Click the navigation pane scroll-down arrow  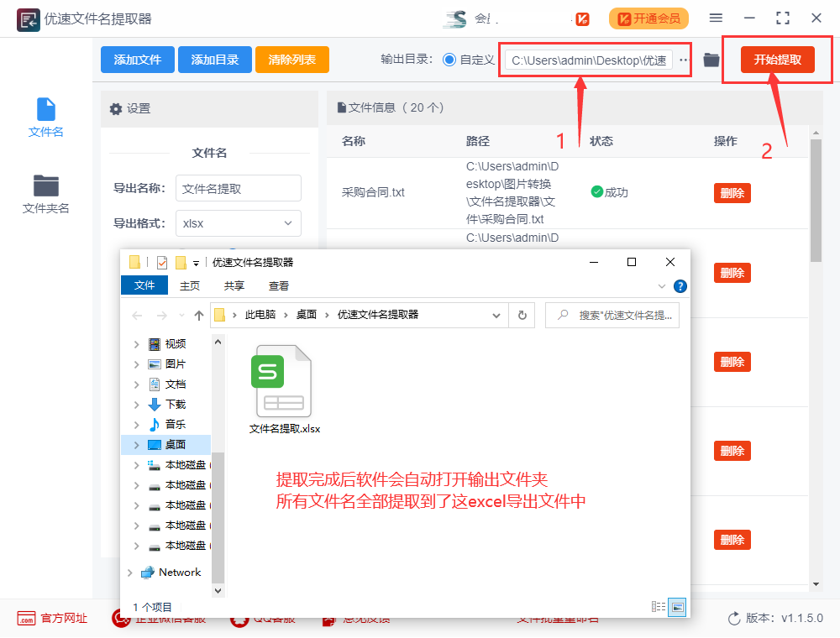(x=218, y=591)
